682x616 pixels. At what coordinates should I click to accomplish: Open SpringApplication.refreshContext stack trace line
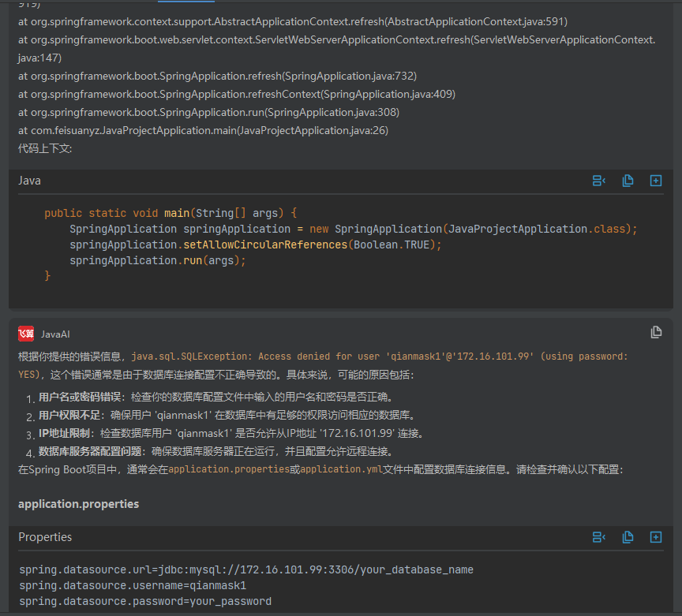237,94
